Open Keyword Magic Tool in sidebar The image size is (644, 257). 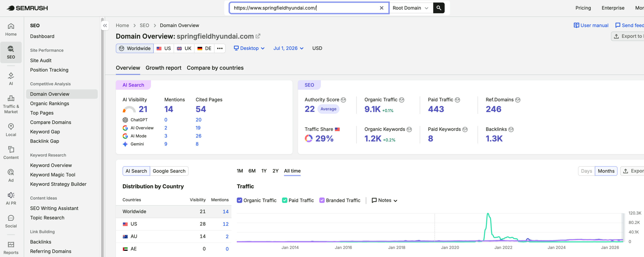pos(53,175)
